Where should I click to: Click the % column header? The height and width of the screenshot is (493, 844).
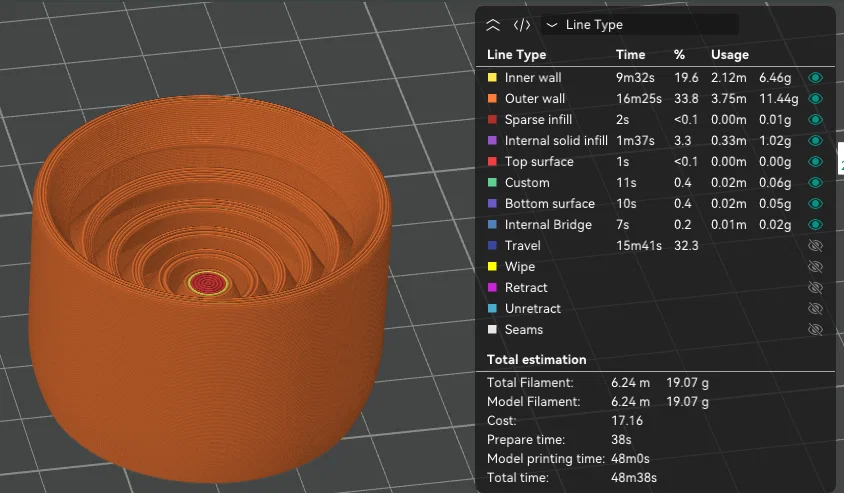click(679, 54)
